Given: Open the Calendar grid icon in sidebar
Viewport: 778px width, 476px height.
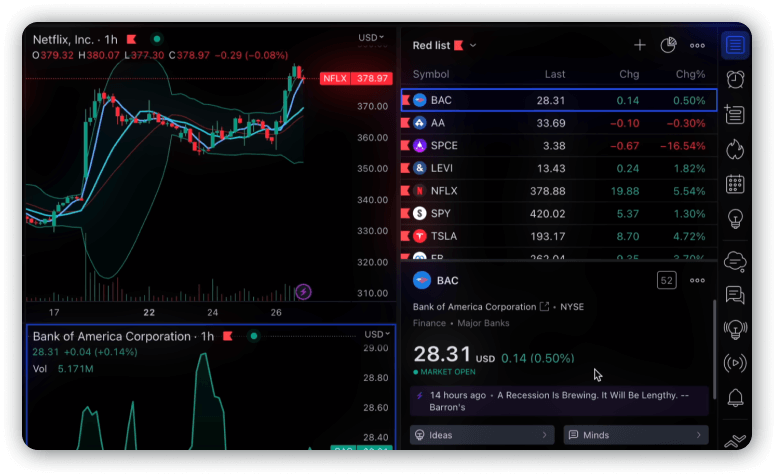Looking at the screenshot, I should pyautogui.click(x=735, y=184).
